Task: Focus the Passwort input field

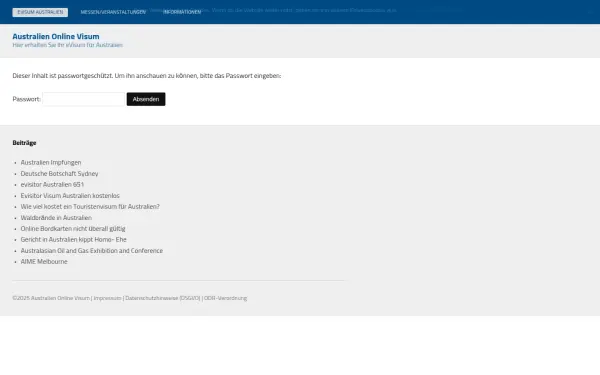Action: click(x=84, y=99)
